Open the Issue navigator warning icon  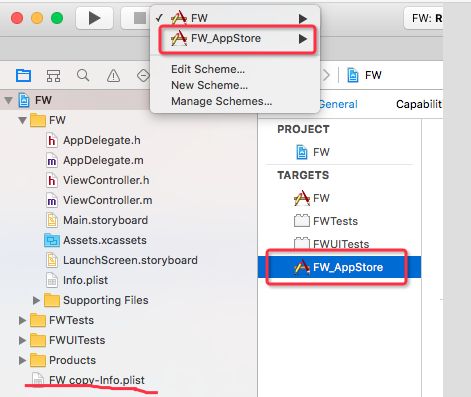click(x=113, y=76)
